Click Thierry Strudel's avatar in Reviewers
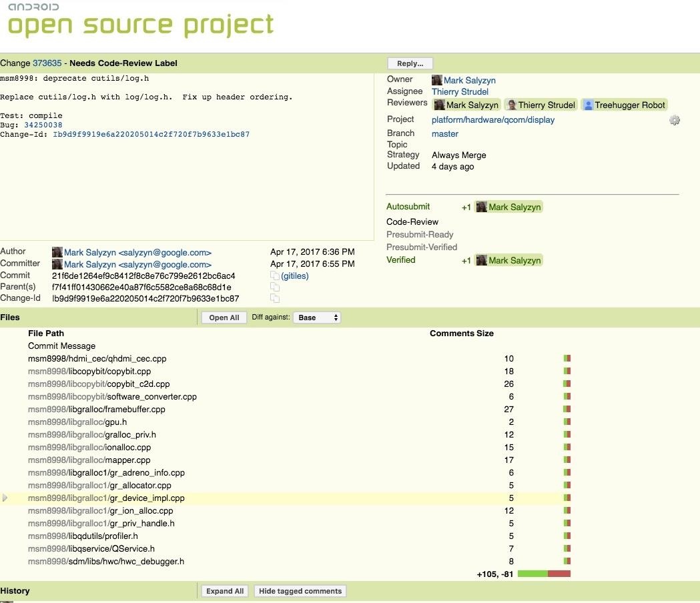 pyautogui.click(x=512, y=105)
